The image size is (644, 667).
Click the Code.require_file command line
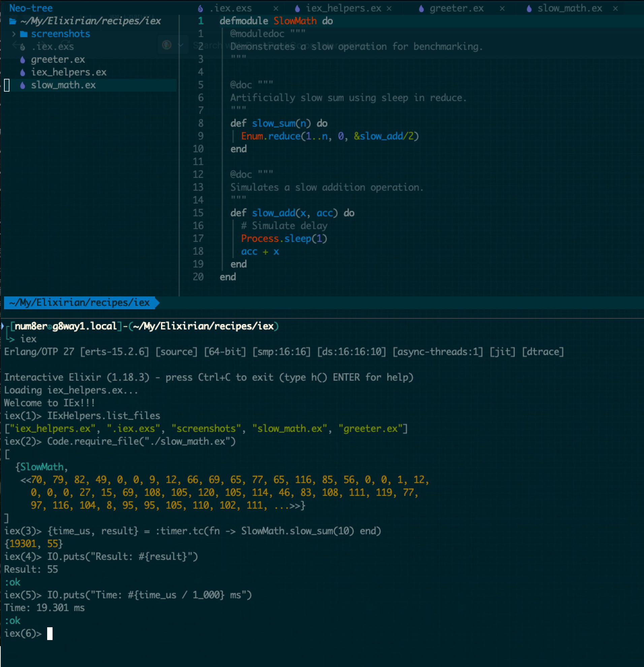click(141, 441)
